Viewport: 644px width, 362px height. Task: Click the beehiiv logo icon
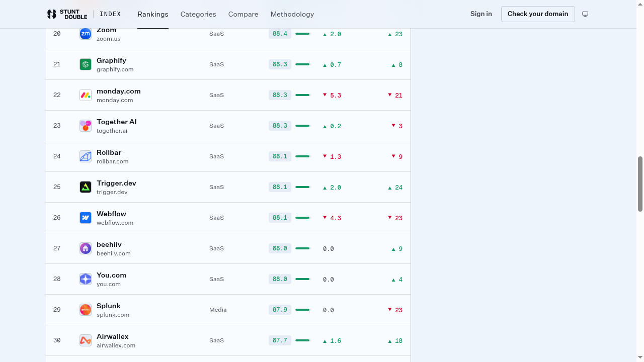coord(86,248)
